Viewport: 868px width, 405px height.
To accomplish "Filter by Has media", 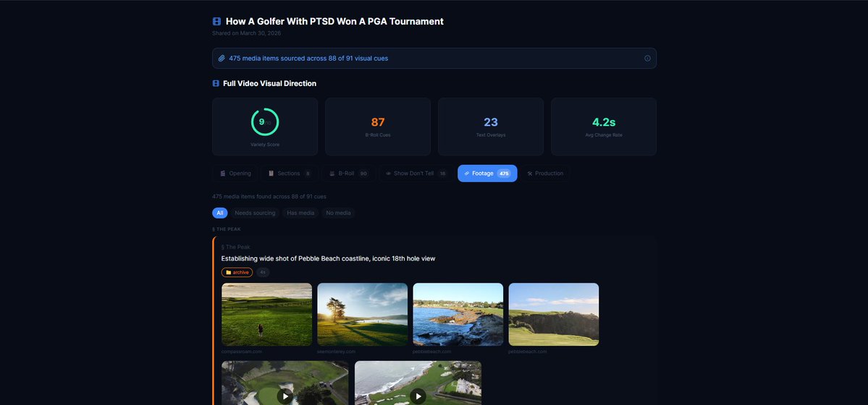I will (300, 213).
